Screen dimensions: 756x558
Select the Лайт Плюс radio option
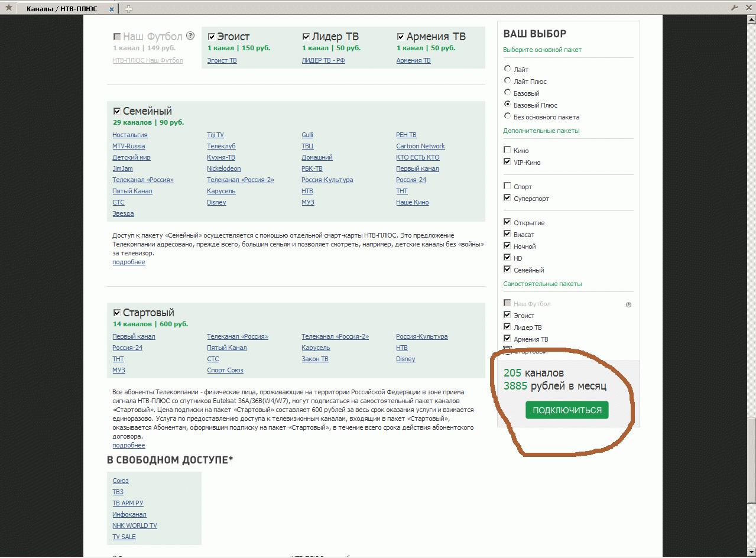pos(507,80)
